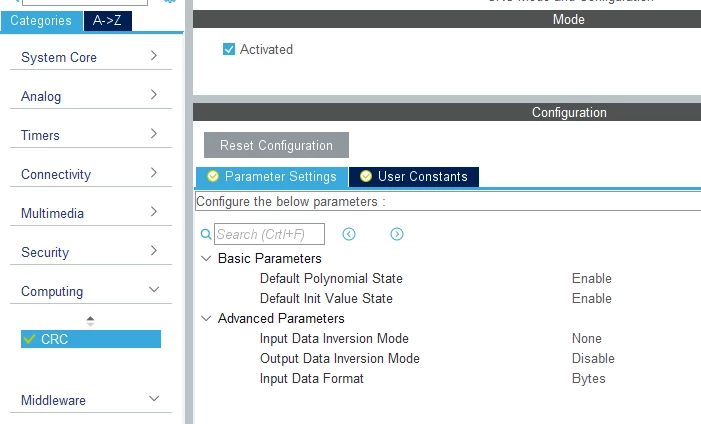
Task: Click the small sort arrows above CRC
Action: [x=90, y=321]
